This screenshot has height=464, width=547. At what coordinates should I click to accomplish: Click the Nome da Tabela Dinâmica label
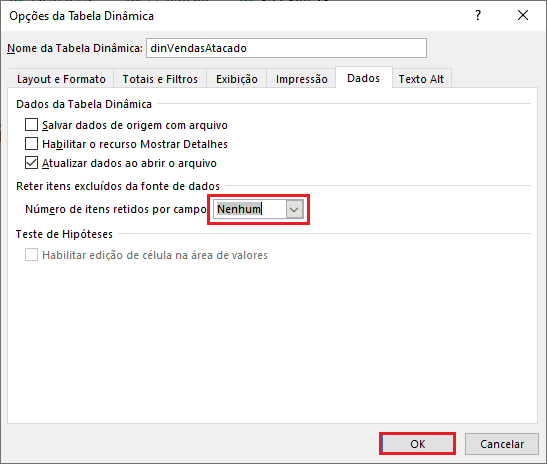pyautogui.click(x=75, y=48)
